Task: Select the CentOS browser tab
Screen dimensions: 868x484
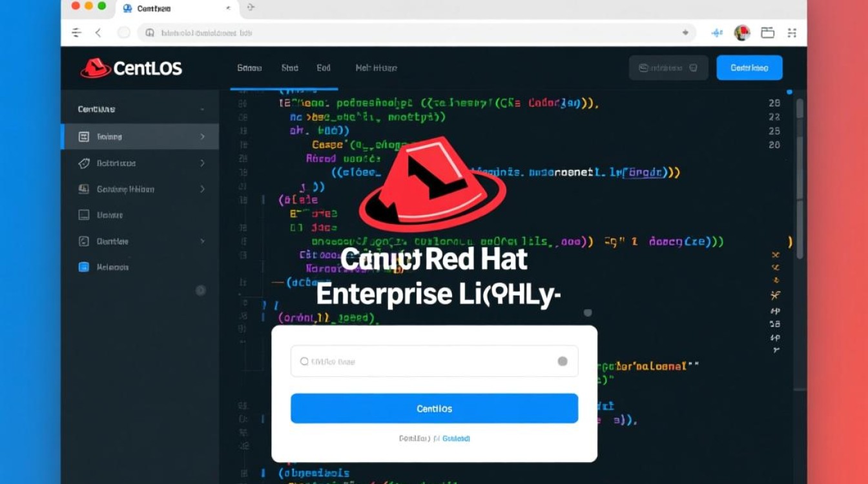Action: click(x=177, y=8)
